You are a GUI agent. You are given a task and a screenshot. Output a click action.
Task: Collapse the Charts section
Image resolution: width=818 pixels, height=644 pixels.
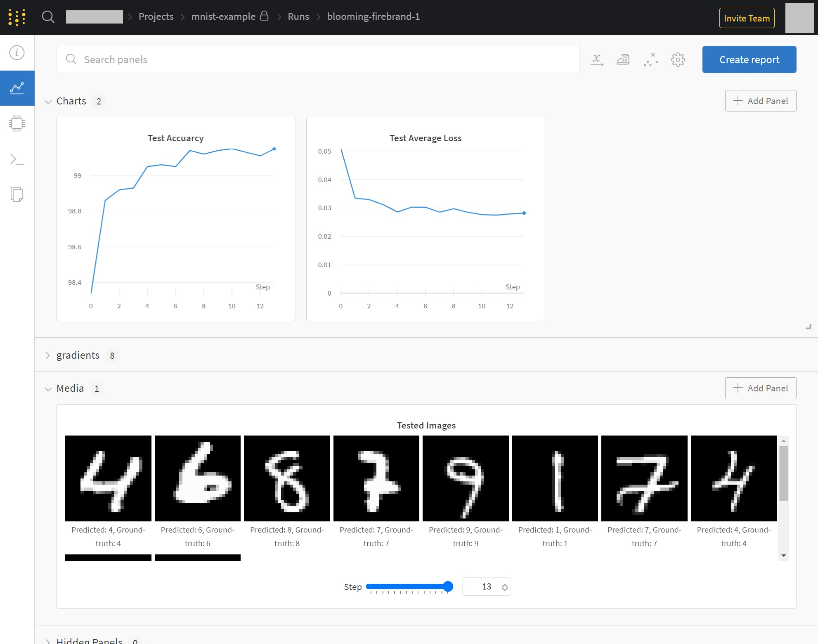(x=48, y=102)
